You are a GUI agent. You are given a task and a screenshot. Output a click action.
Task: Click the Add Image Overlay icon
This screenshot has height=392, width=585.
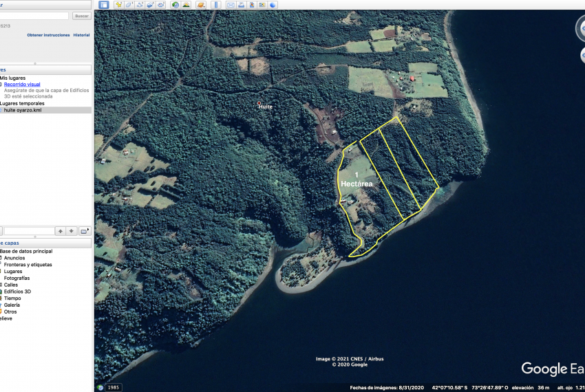[x=150, y=5]
